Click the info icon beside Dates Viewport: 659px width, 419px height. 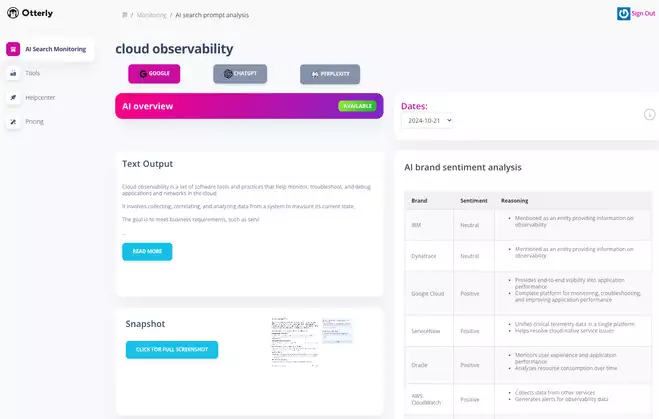point(649,114)
